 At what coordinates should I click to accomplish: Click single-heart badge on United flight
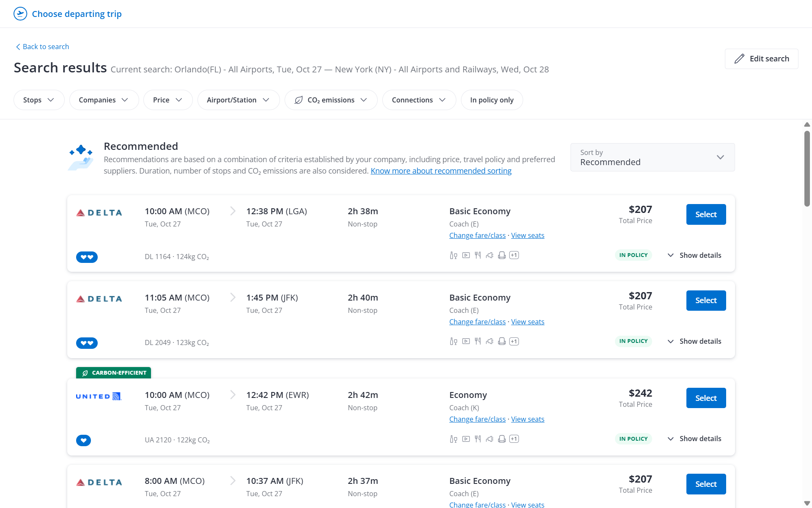[x=83, y=441]
